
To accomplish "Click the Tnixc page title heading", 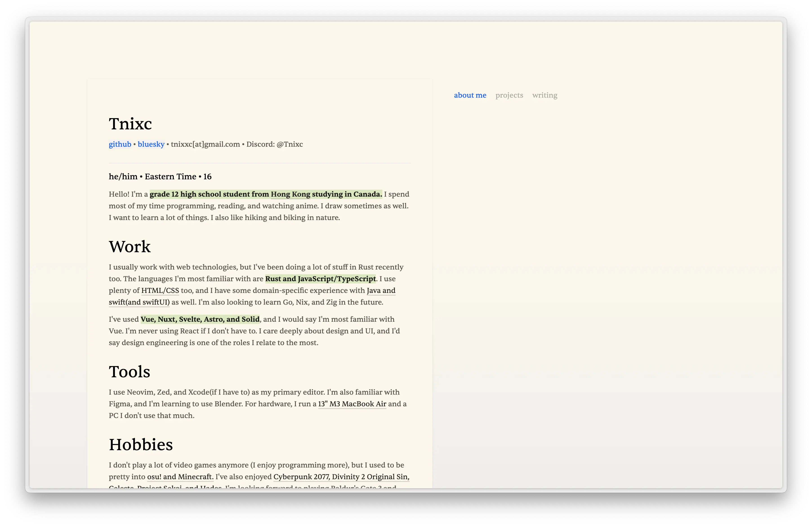I will [x=130, y=124].
